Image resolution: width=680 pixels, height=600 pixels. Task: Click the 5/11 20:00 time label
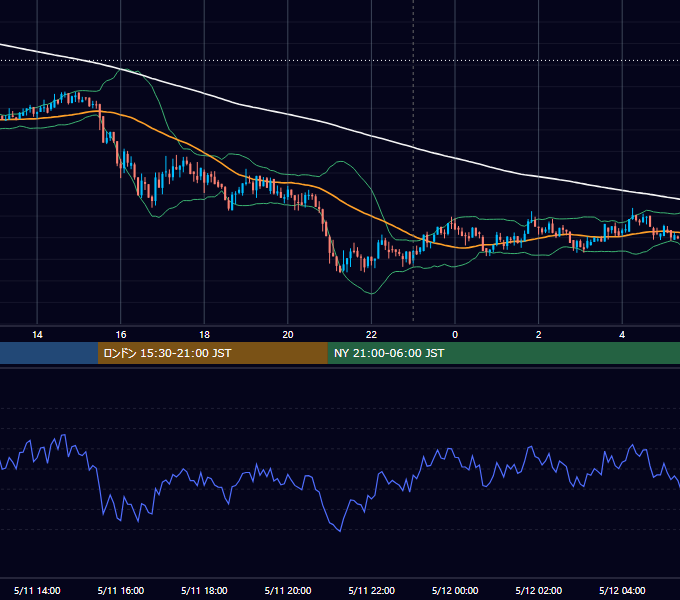288,590
